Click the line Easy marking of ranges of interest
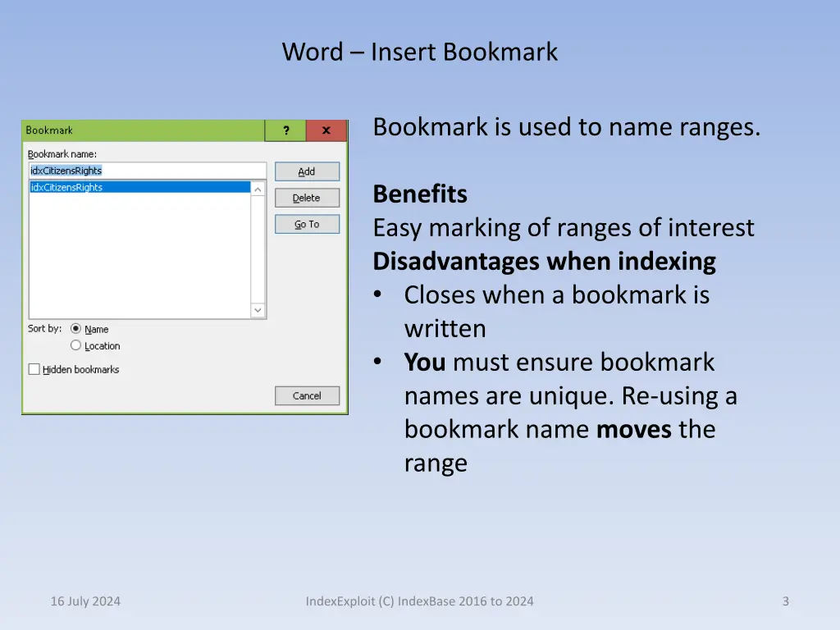This screenshot has height=630, width=840. pos(564,228)
